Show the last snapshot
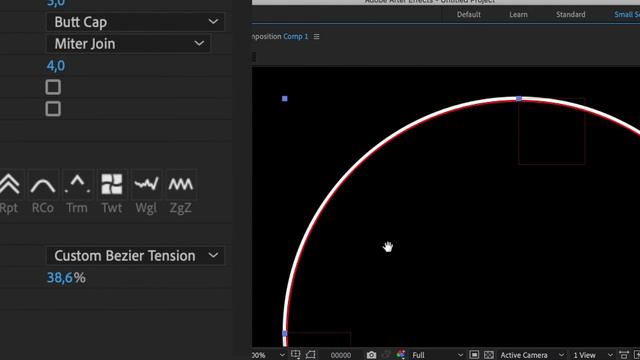The width and height of the screenshot is (640, 360). (386, 355)
